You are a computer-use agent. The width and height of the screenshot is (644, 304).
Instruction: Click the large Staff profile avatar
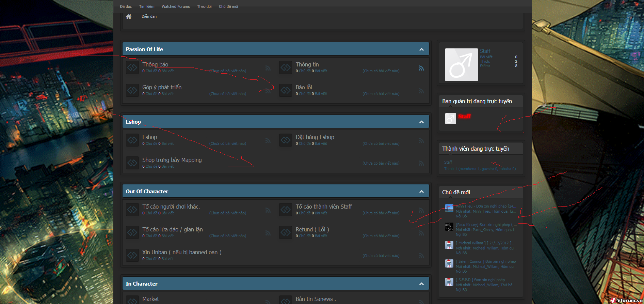click(461, 65)
